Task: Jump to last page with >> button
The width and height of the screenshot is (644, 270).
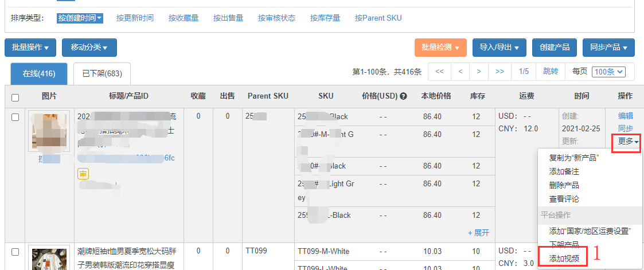Action: coord(499,72)
